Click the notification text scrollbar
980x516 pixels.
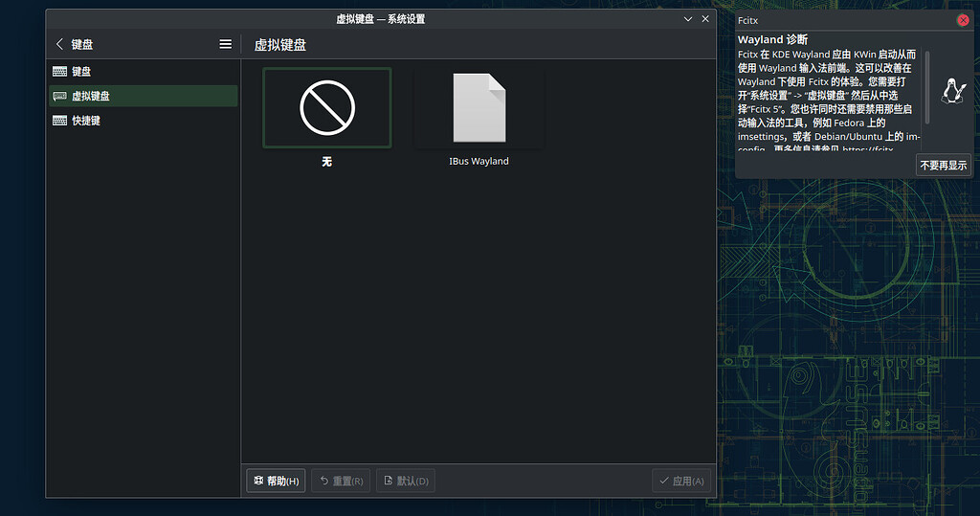(926, 87)
